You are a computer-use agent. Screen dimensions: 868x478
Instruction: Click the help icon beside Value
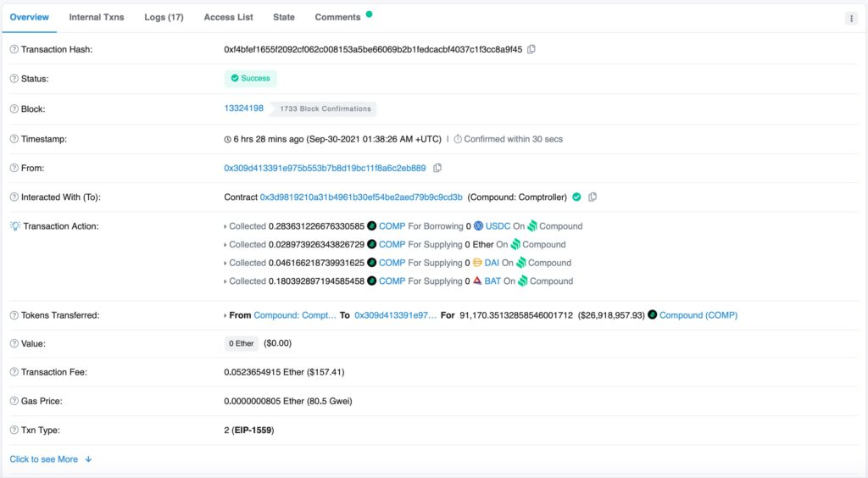tap(14, 343)
